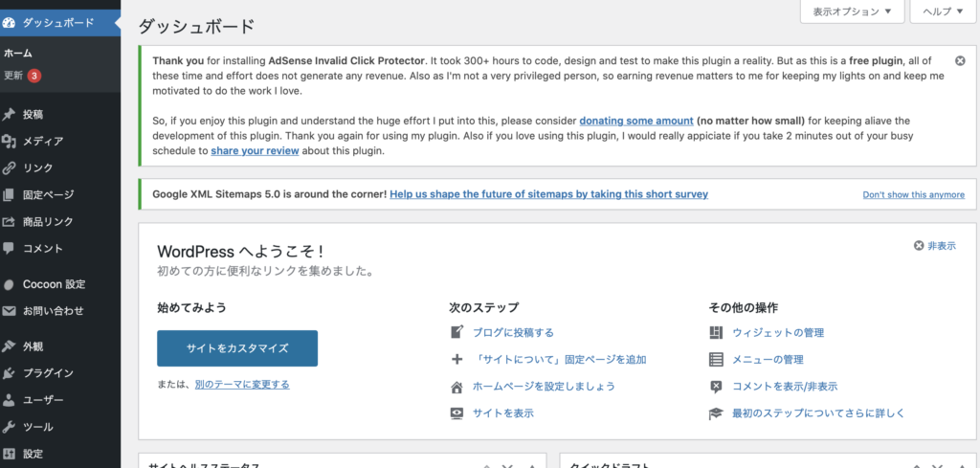Screen dimensions: 980x468
Task: Hide the WordPress welcome panel via 非表示
Action: [934, 246]
